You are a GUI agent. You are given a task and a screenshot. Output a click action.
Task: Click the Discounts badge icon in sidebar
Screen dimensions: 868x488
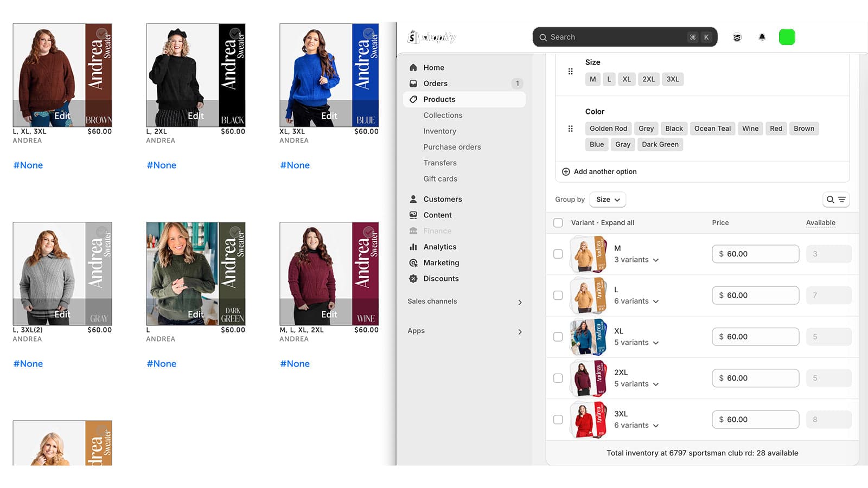pyautogui.click(x=413, y=278)
